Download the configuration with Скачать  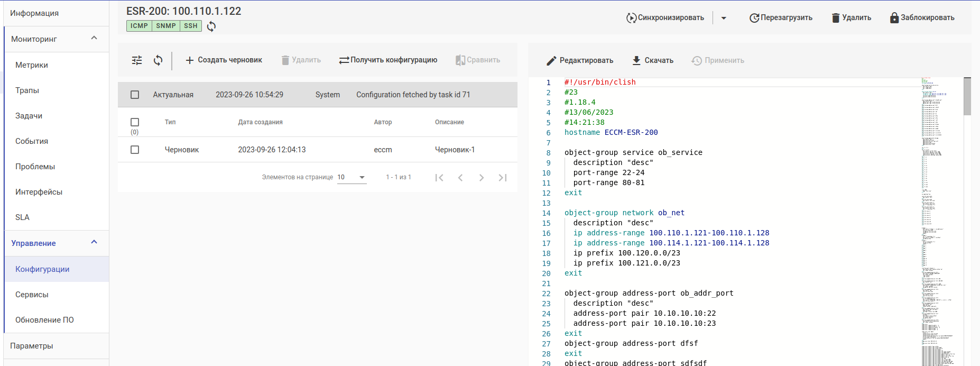tap(653, 61)
